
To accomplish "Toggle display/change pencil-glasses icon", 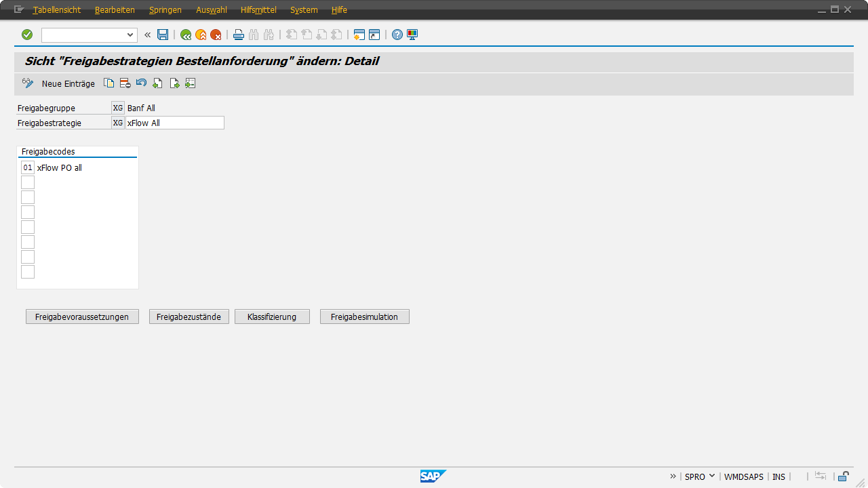I will click(x=28, y=83).
